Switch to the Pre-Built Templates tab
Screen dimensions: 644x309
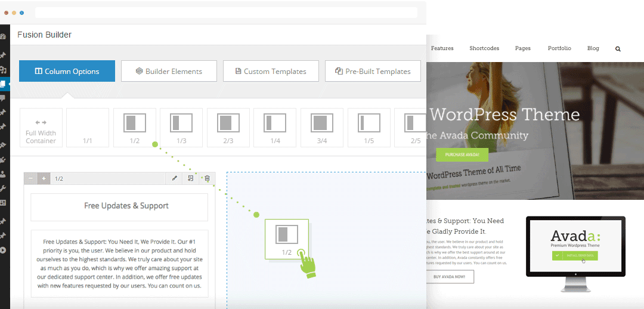coord(373,71)
